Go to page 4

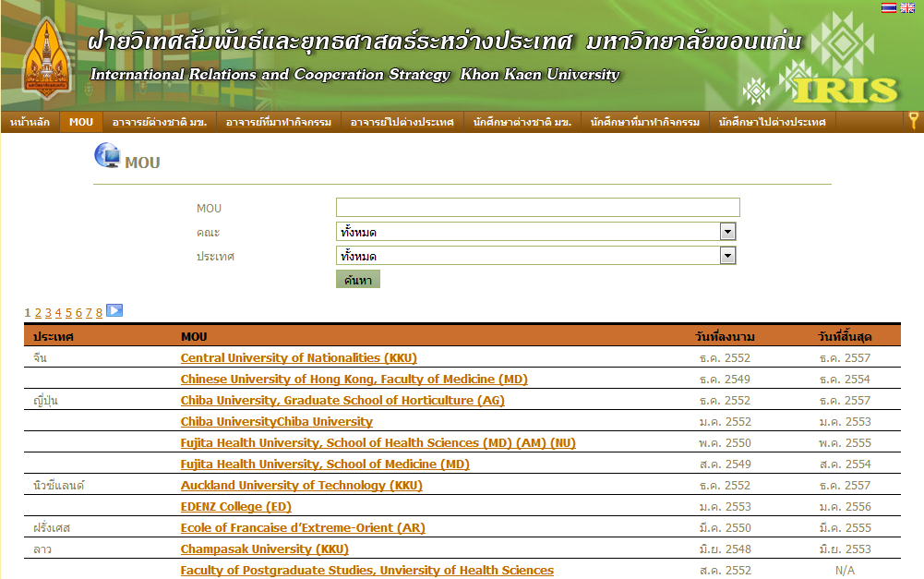pyautogui.click(x=58, y=313)
